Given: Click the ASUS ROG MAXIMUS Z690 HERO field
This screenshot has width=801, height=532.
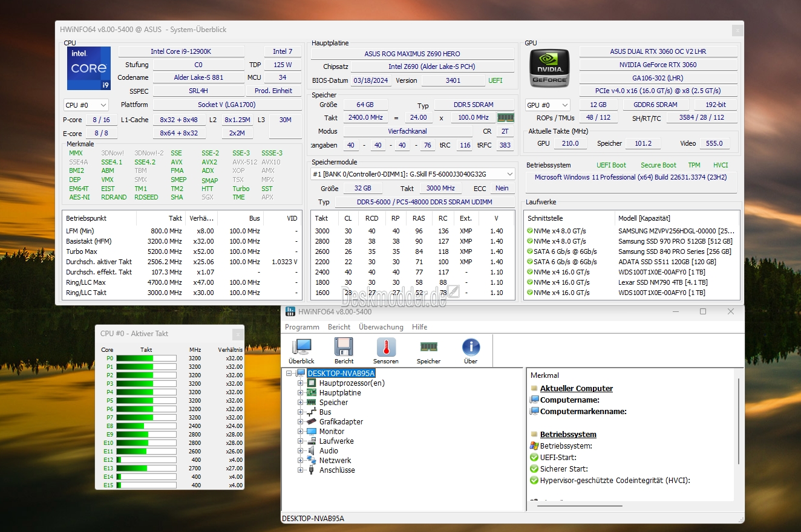Looking at the screenshot, I should click(413, 54).
